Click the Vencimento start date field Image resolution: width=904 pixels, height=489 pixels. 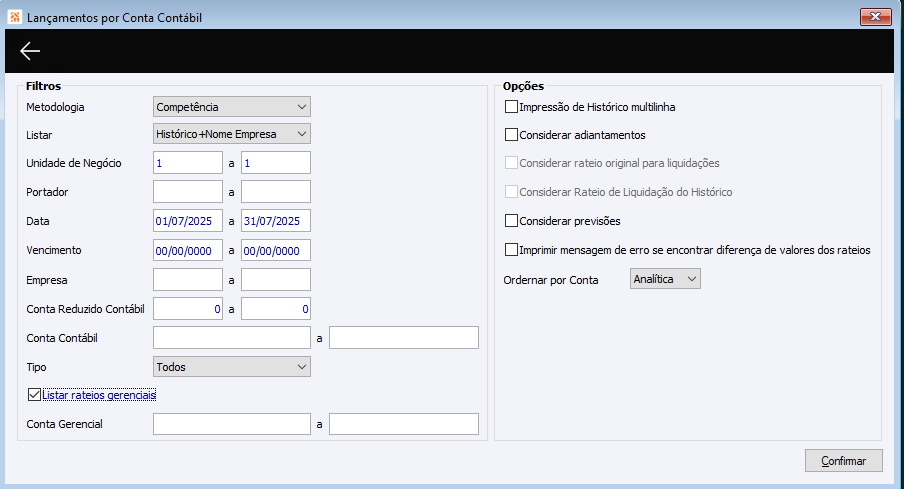click(x=188, y=250)
